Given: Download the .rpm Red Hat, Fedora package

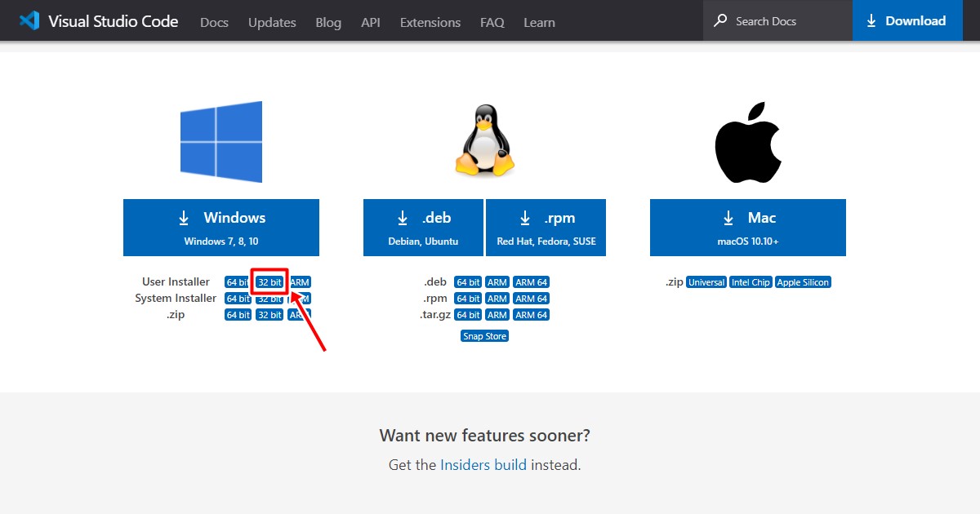Looking at the screenshot, I should pyautogui.click(x=546, y=228).
